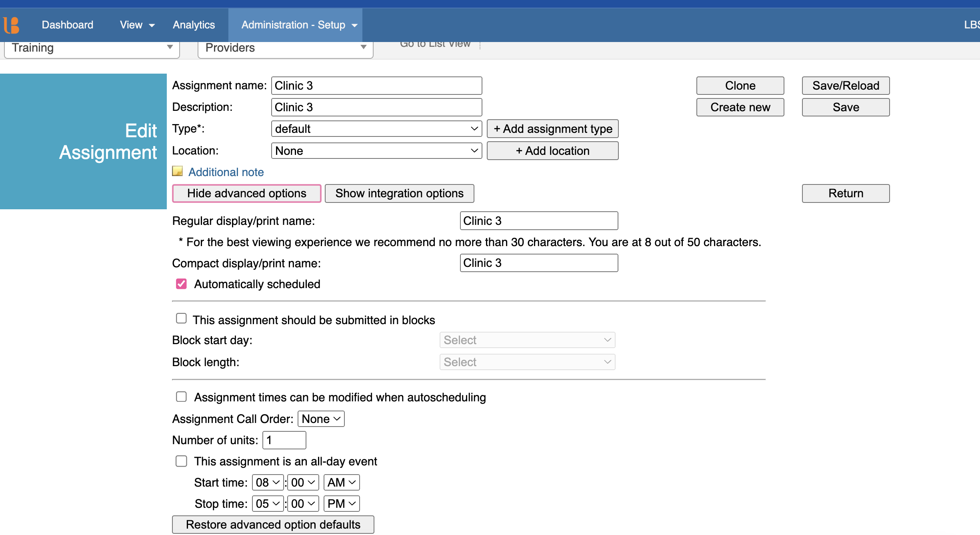Select Analytics in the navigation bar
This screenshot has width=980, height=535.
[x=194, y=25]
